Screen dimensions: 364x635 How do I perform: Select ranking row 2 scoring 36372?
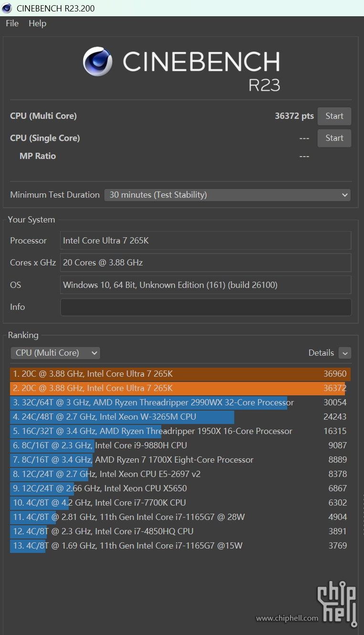[x=180, y=388]
